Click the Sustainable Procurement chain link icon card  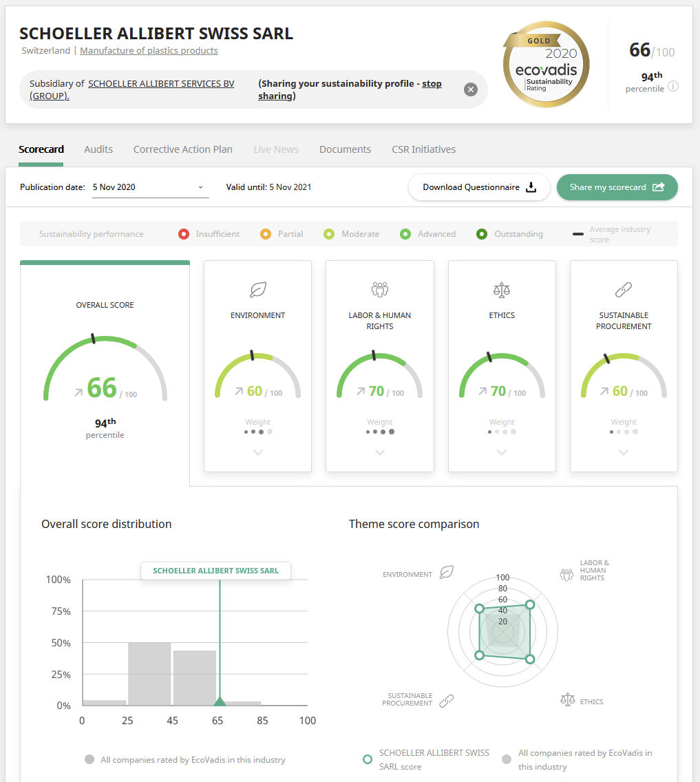click(x=624, y=289)
